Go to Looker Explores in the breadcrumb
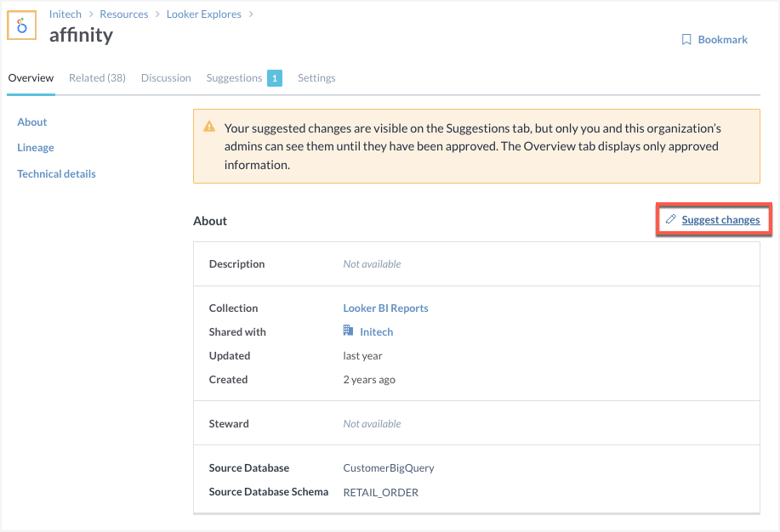This screenshot has height=532, width=780. click(204, 14)
